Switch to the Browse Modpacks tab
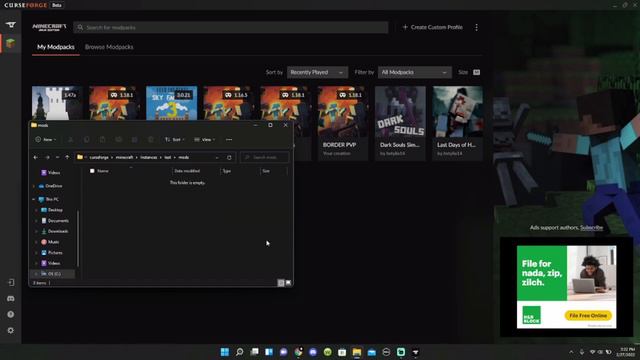This screenshot has width=640, height=360. 109,47
